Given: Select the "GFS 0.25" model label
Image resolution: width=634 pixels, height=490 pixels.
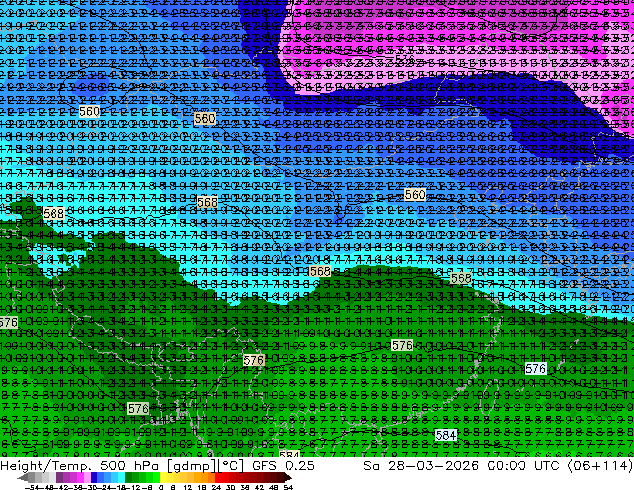Looking at the screenshot, I should coord(283,466).
